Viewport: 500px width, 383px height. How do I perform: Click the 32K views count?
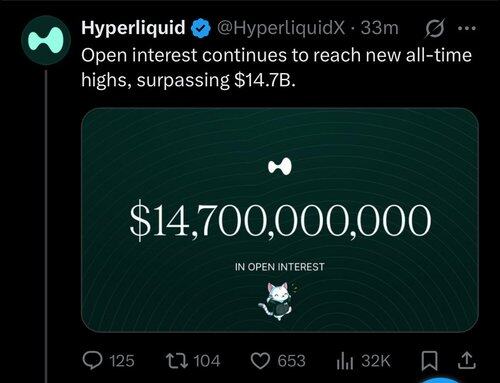coord(376,361)
